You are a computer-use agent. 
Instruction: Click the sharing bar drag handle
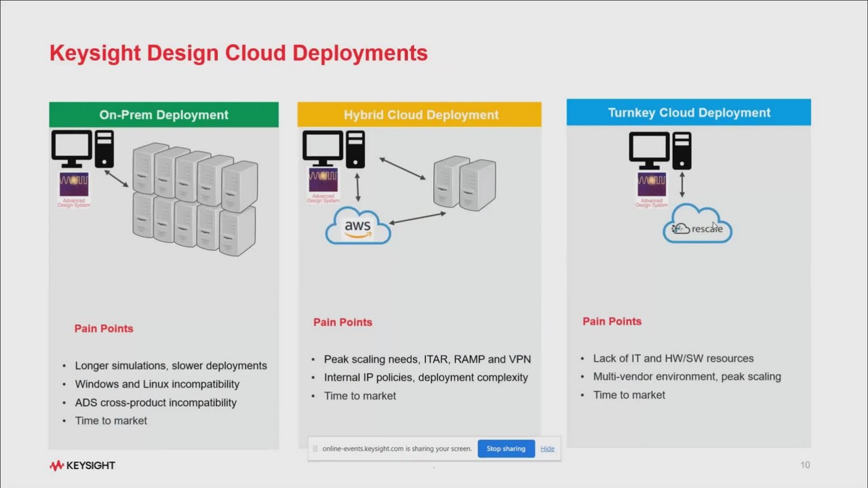(x=315, y=449)
